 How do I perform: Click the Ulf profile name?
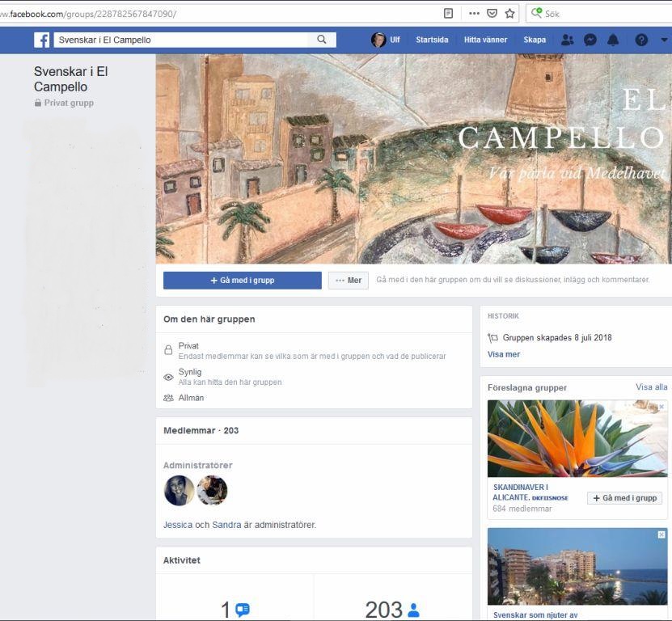click(x=395, y=40)
